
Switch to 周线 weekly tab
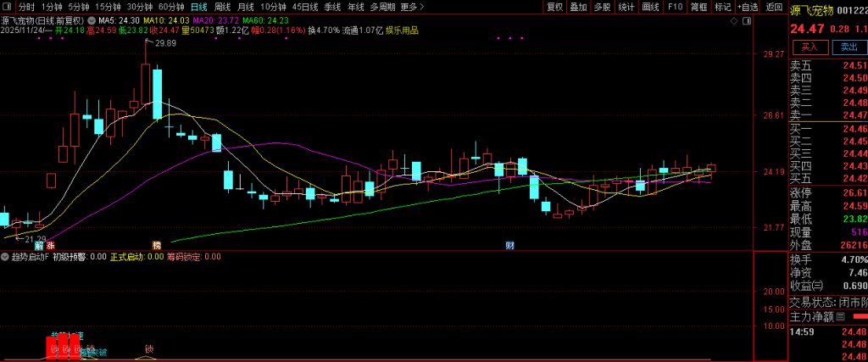pos(222,7)
